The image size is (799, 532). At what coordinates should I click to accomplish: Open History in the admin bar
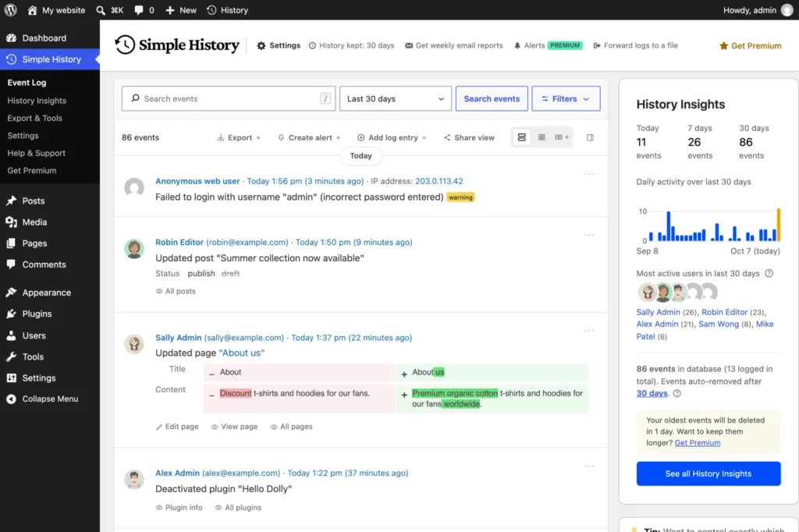[227, 10]
